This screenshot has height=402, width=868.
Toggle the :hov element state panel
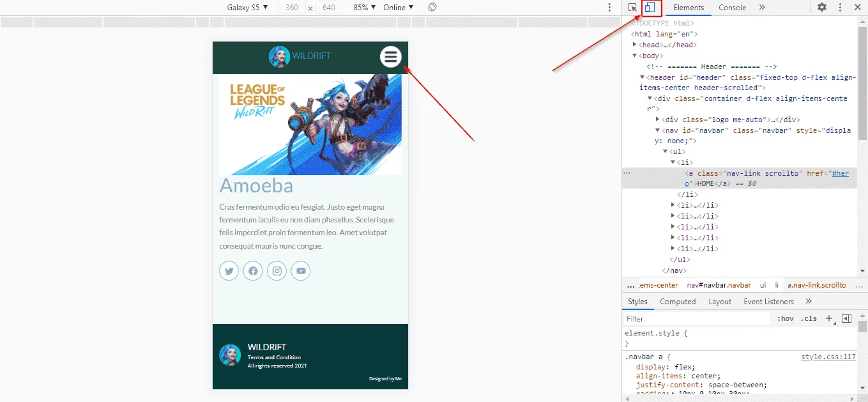(x=785, y=318)
